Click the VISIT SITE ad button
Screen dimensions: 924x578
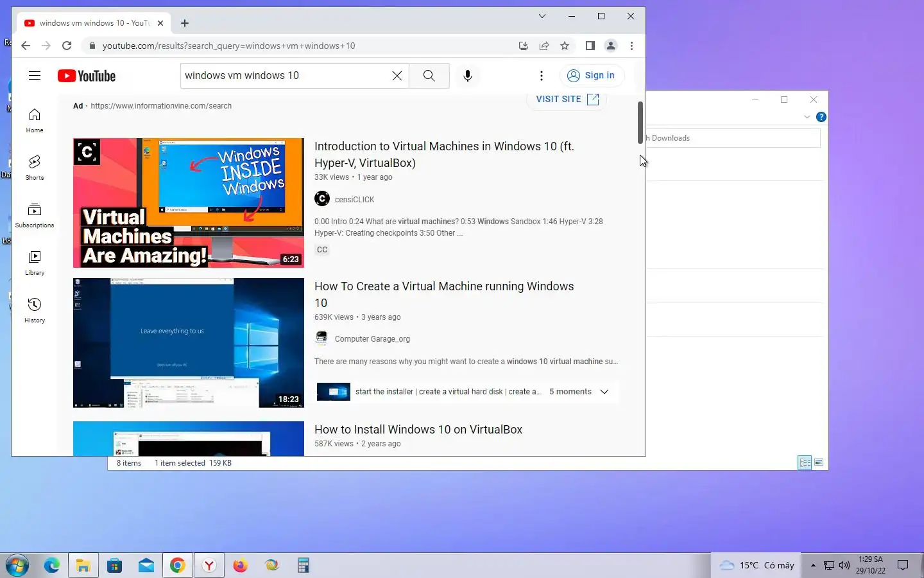[567, 99]
